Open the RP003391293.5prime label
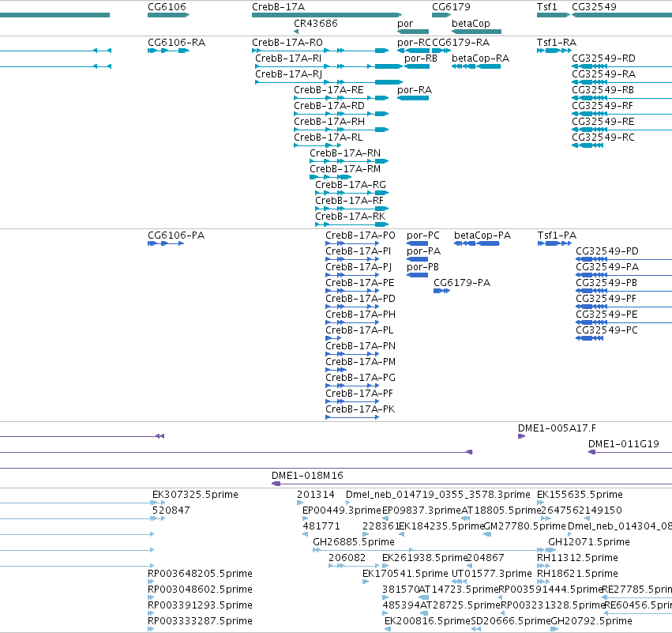The width and height of the screenshot is (672, 633). 200,605
